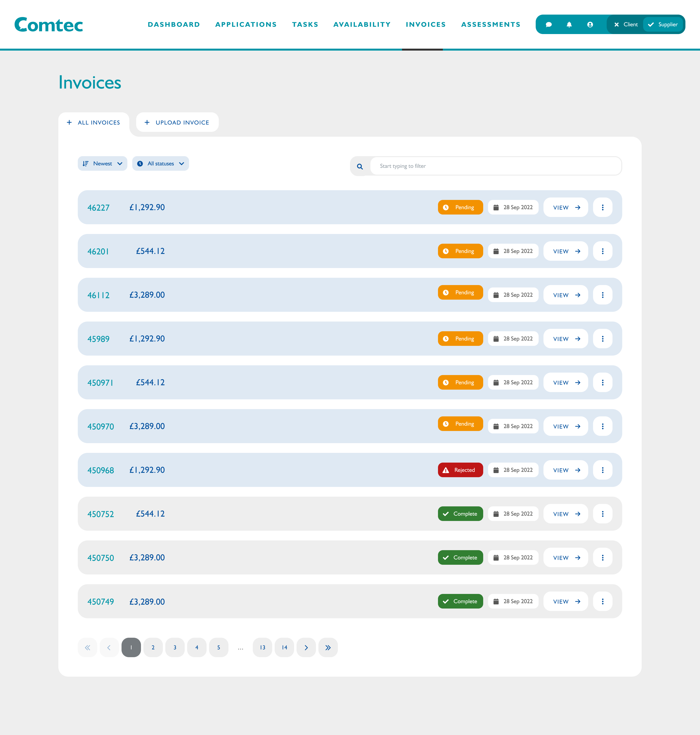Open three-dot menu for invoice 46227
The width and height of the screenshot is (700, 735).
coord(602,207)
